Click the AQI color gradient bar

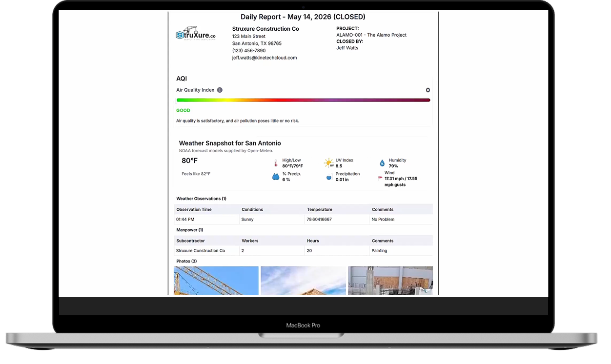(303, 100)
